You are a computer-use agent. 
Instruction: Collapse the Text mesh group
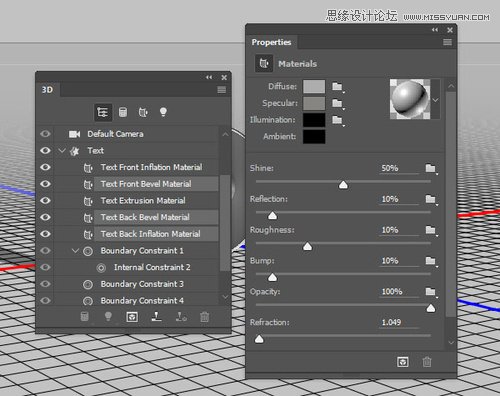point(62,151)
